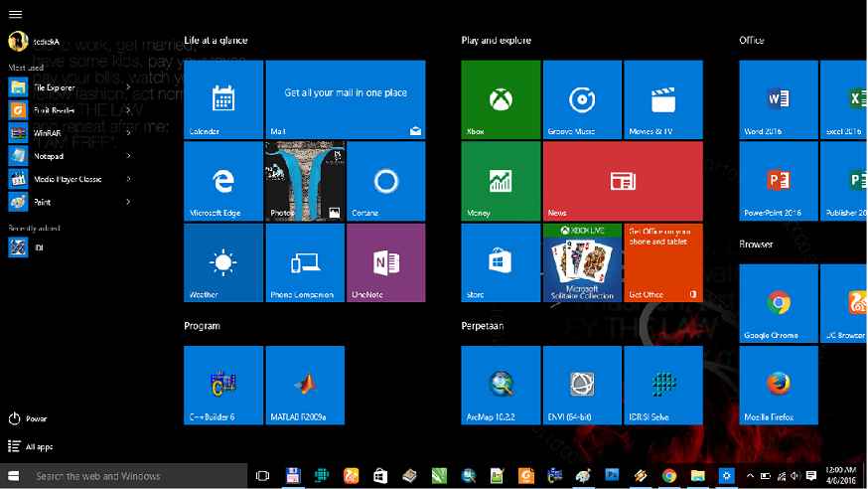This screenshot has height=489, width=868.
Task: Open the volume control in system tray
Action: [796, 476]
